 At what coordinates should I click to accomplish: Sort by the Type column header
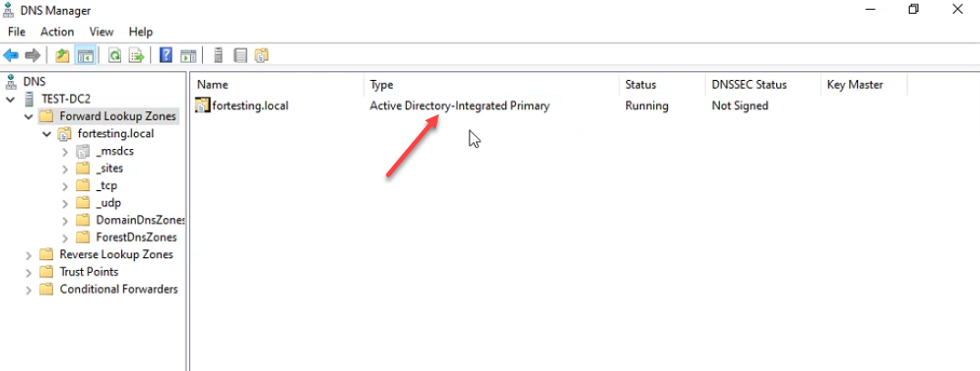click(492, 85)
